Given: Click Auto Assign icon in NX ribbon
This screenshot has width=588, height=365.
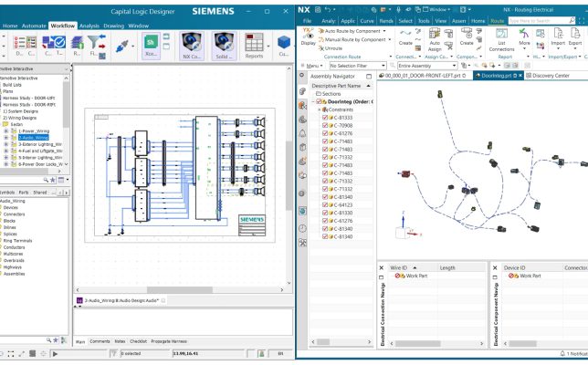Looking at the screenshot, I should [435, 40].
